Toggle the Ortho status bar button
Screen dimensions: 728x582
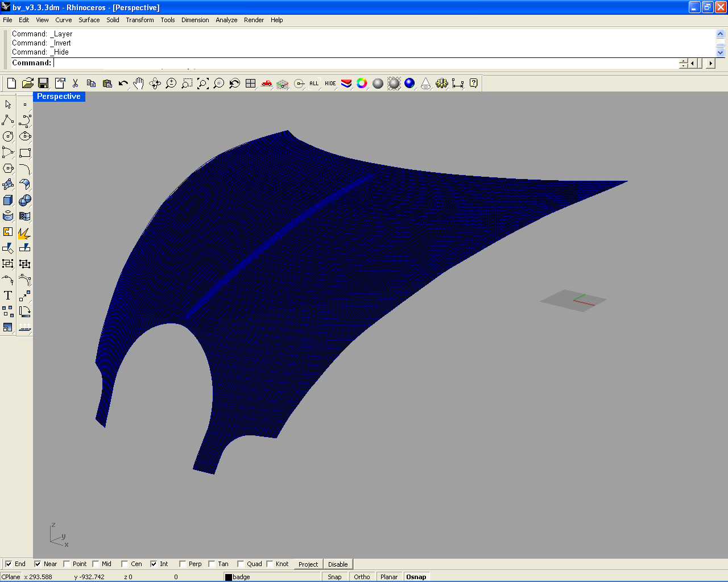click(x=362, y=577)
